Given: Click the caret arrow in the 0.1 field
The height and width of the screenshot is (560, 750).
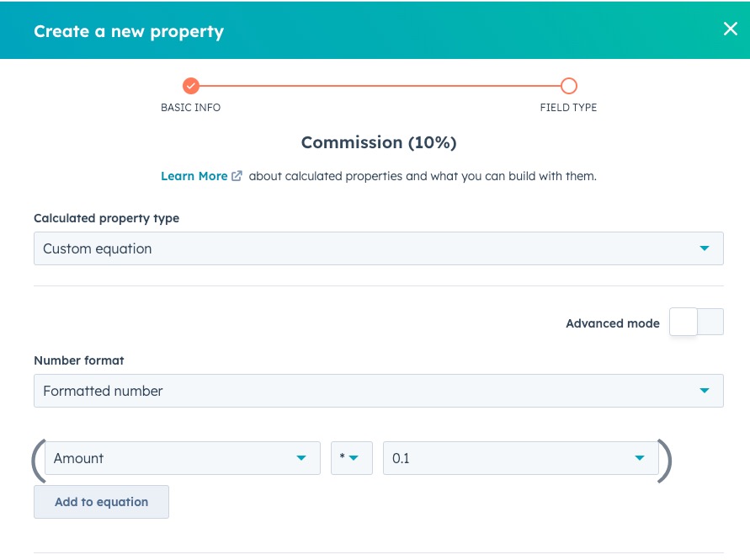Looking at the screenshot, I should pyautogui.click(x=640, y=458).
